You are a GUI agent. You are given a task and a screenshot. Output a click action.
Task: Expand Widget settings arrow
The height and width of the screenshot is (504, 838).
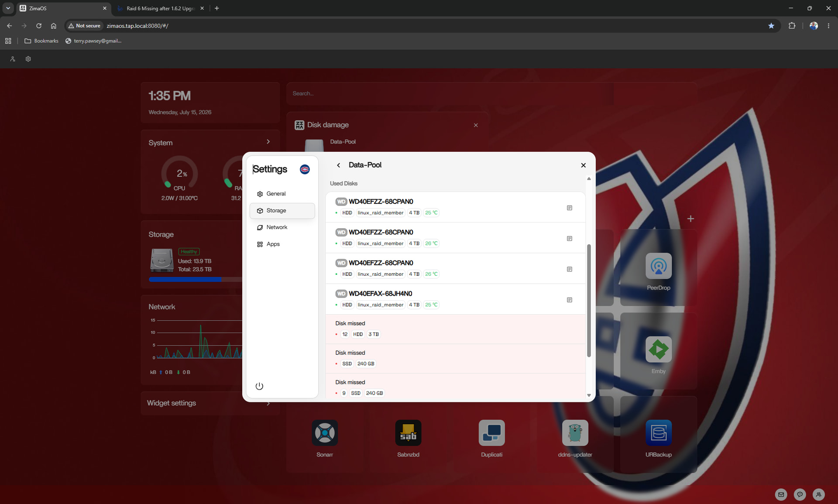click(x=268, y=403)
